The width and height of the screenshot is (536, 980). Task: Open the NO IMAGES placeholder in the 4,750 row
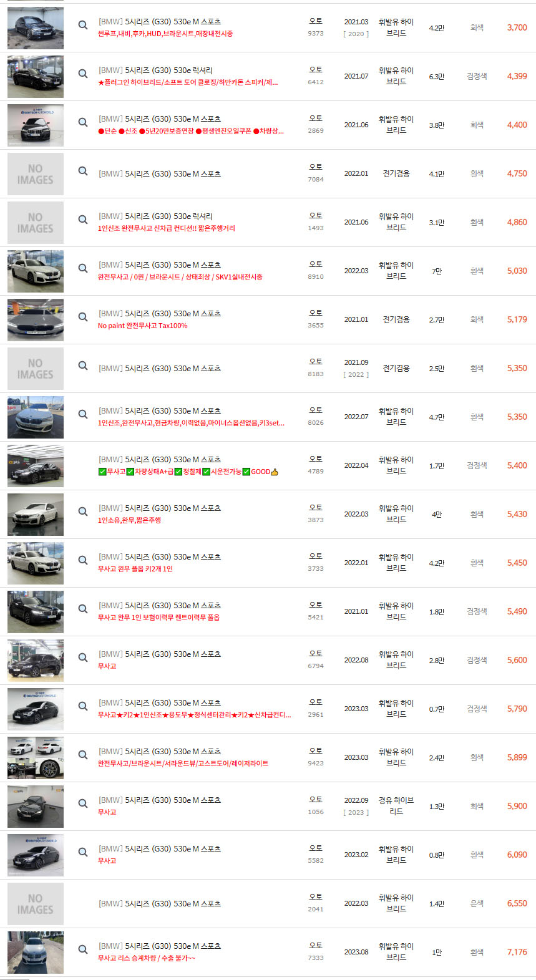pyautogui.click(x=36, y=174)
